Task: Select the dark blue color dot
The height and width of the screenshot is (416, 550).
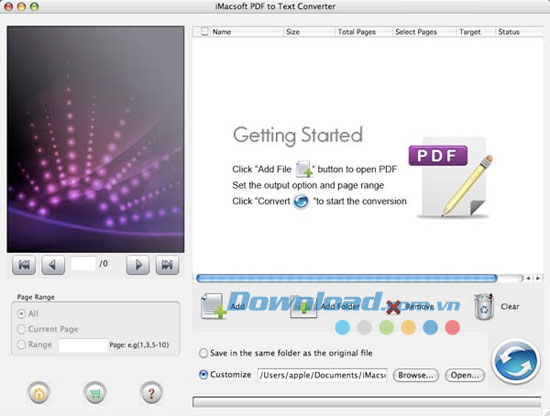Action: click(x=430, y=328)
